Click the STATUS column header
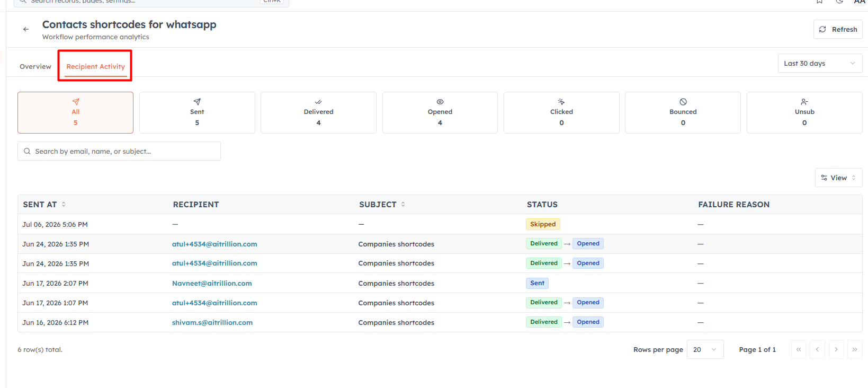Image resolution: width=868 pixels, height=388 pixels. pyautogui.click(x=542, y=204)
